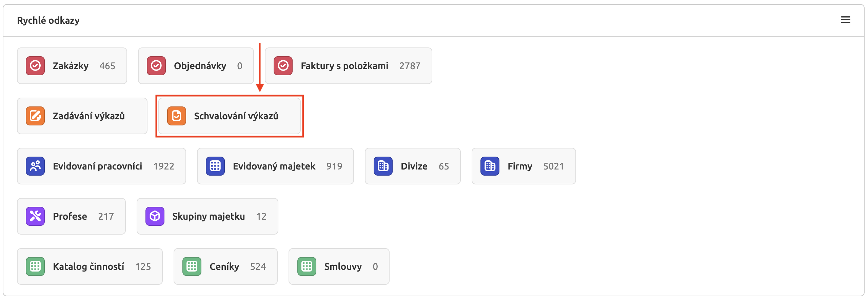This screenshot has width=868, height=299.
Task: Go to Faktury s položkami list
Action: 344,66
